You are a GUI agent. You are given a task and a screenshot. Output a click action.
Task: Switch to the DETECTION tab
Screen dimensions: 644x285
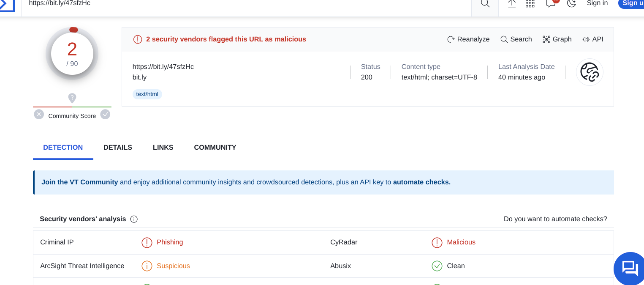[63, 148]
